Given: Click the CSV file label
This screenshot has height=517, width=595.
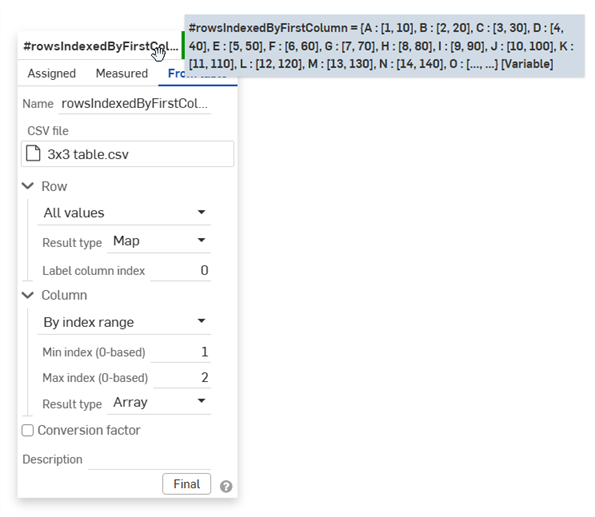Looking at the screenshot, I should [48, 131].
